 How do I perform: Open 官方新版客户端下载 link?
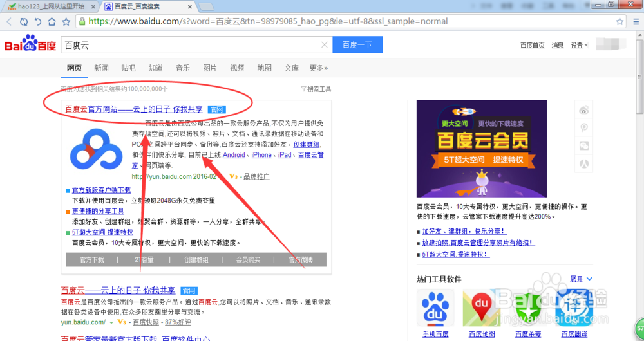pos(102,190)
